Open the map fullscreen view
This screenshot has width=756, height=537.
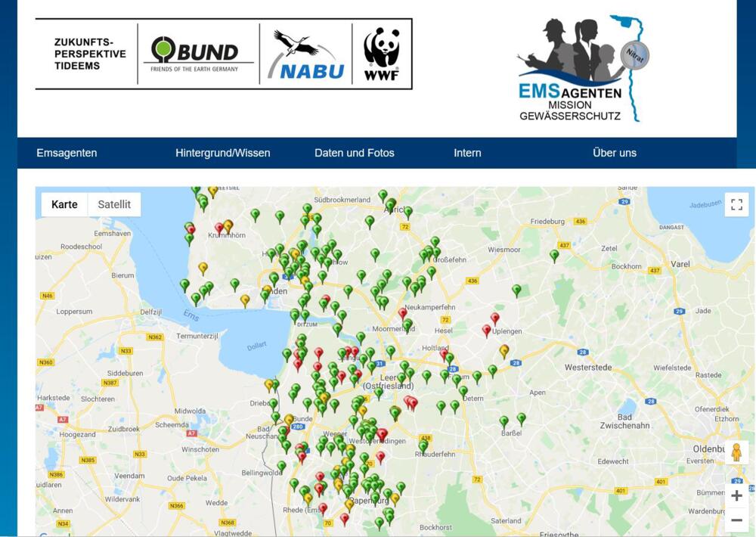736,204
